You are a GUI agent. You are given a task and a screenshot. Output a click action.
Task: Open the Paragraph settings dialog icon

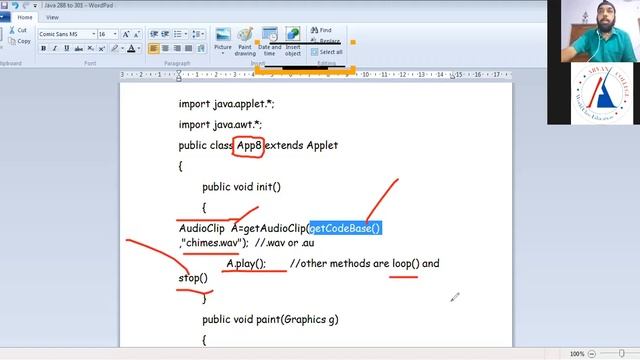[x=201, y=49]
